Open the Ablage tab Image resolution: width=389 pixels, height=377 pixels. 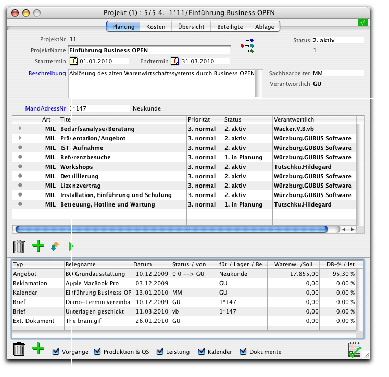(264, 27)
